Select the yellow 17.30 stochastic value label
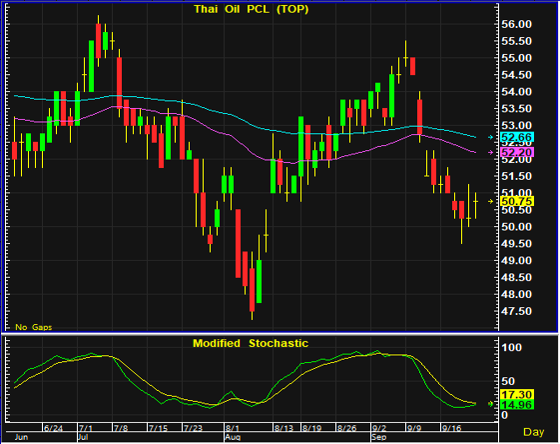Image resolution: width=560 pixels, height=444 pixels. (517, 394)
